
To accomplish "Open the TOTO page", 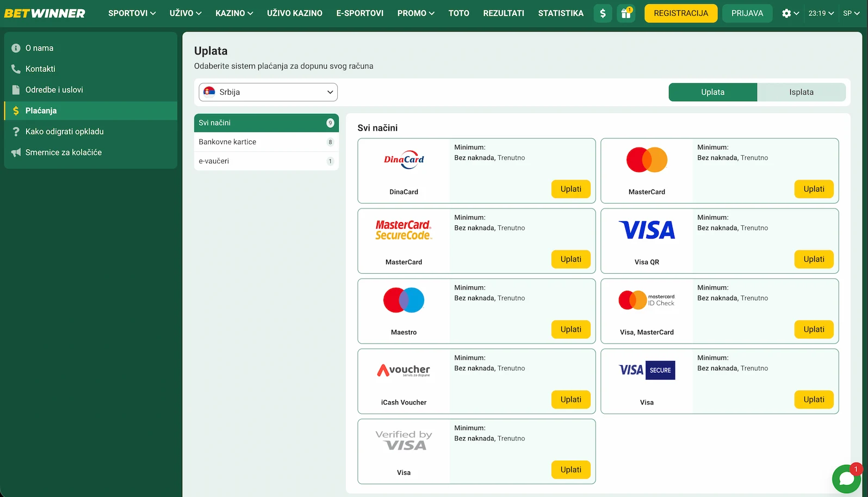I will click(459, 13).
